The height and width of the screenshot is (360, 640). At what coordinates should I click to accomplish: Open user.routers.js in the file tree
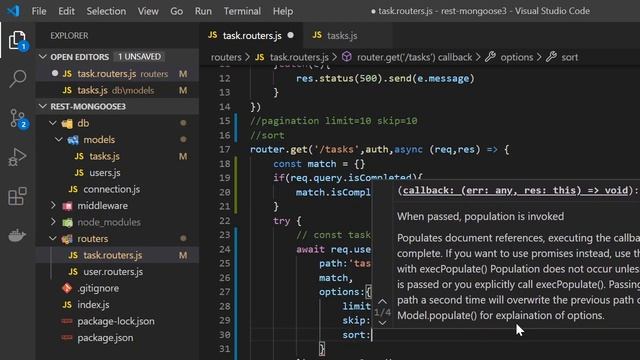tap(117, 272)
